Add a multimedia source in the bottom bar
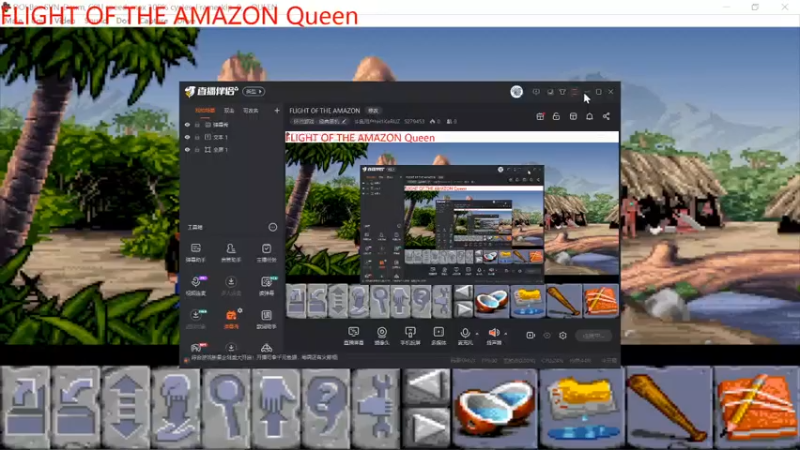 438,336
